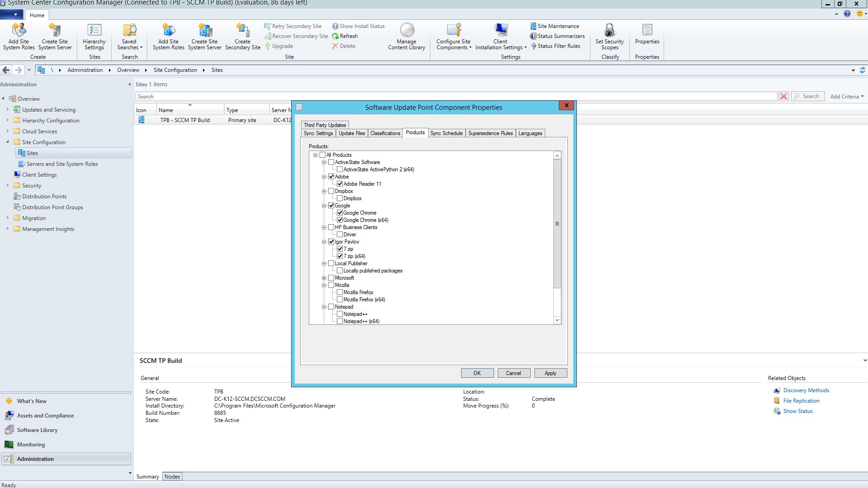Viewport: 868px width, 488px height.
Task: Click the Create Secondary Site icon
Action: pyautogui.click(x=243, y=31)
